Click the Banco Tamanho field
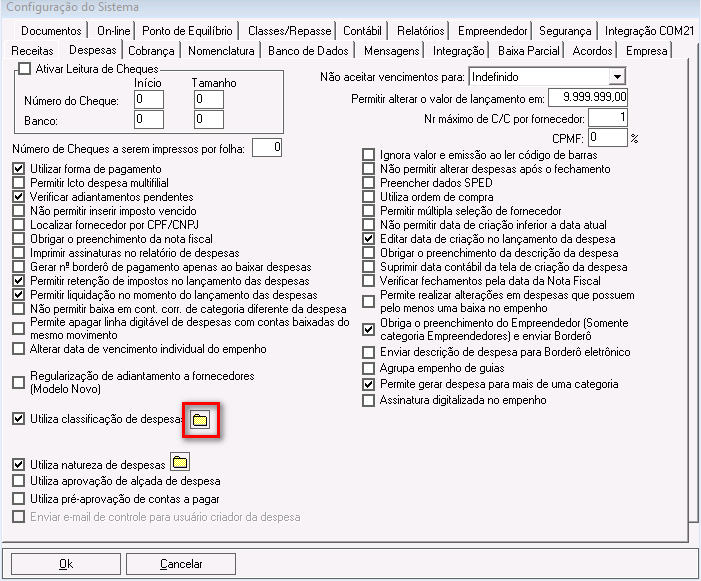Image resolution: width=701 pixels, height=581 pixels. coord(209,119)
